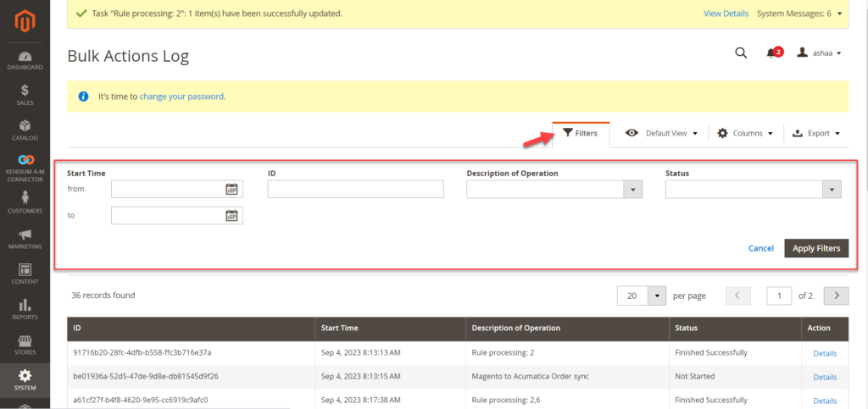Screen dimensions: 868x409
Task: Click the Start Time from input field
Action: (177, 189)
